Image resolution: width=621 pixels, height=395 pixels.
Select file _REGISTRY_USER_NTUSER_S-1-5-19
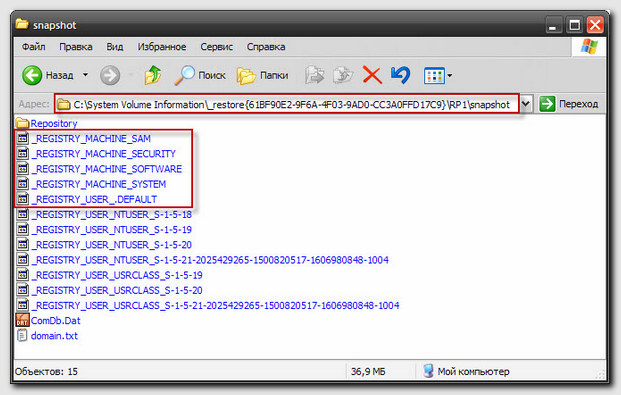[x=112, y=230]
